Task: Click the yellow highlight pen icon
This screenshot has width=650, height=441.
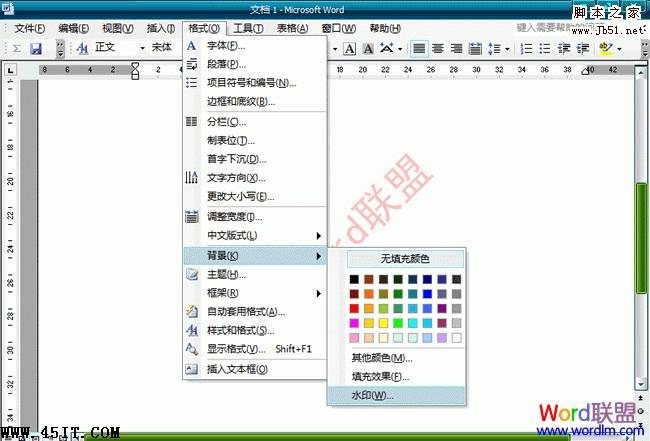Action: 606,48
